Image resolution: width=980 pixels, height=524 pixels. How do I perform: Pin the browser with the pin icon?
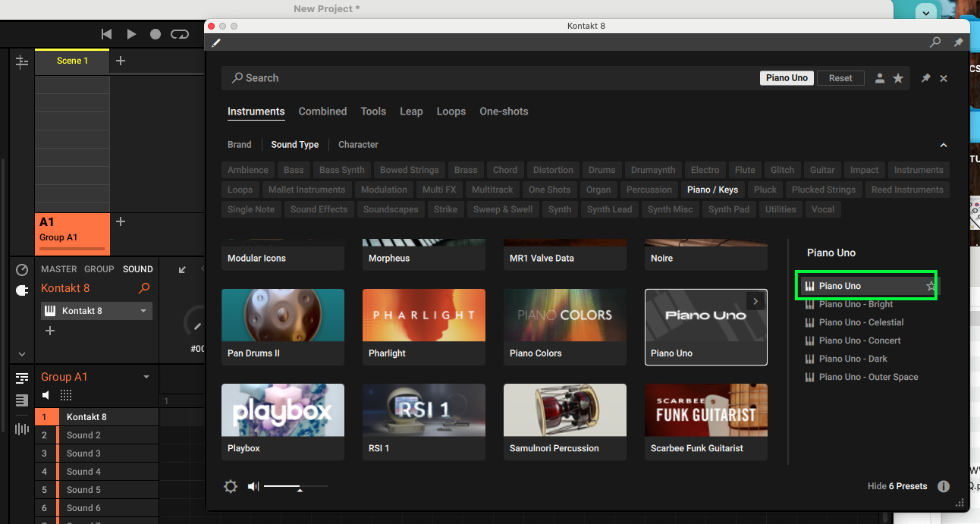[925, 78]
